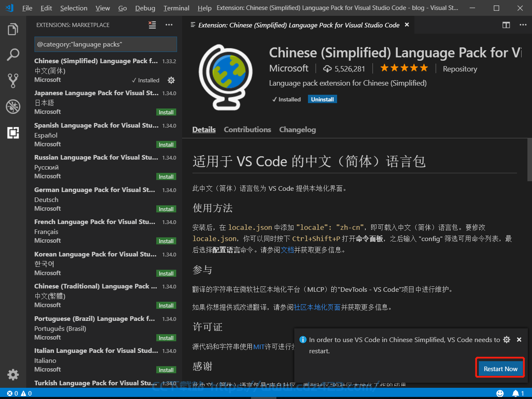Open the 文档 documentation link

click(x=287, y=250)
